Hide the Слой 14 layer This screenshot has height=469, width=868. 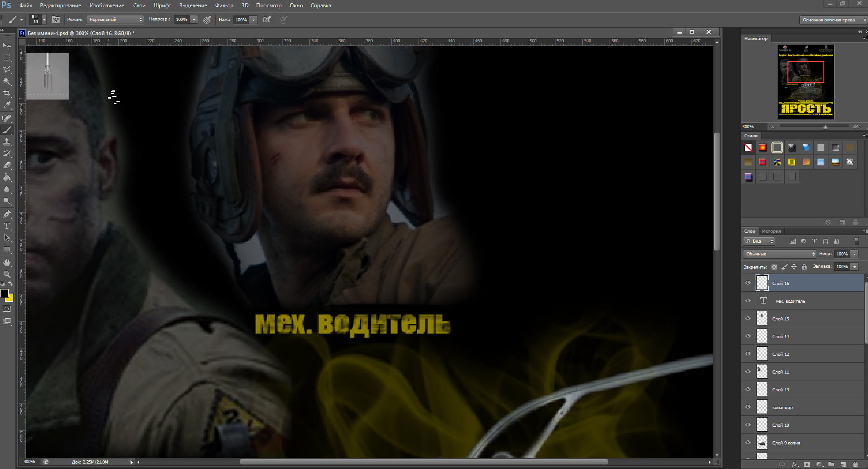(x=748, y=336)
